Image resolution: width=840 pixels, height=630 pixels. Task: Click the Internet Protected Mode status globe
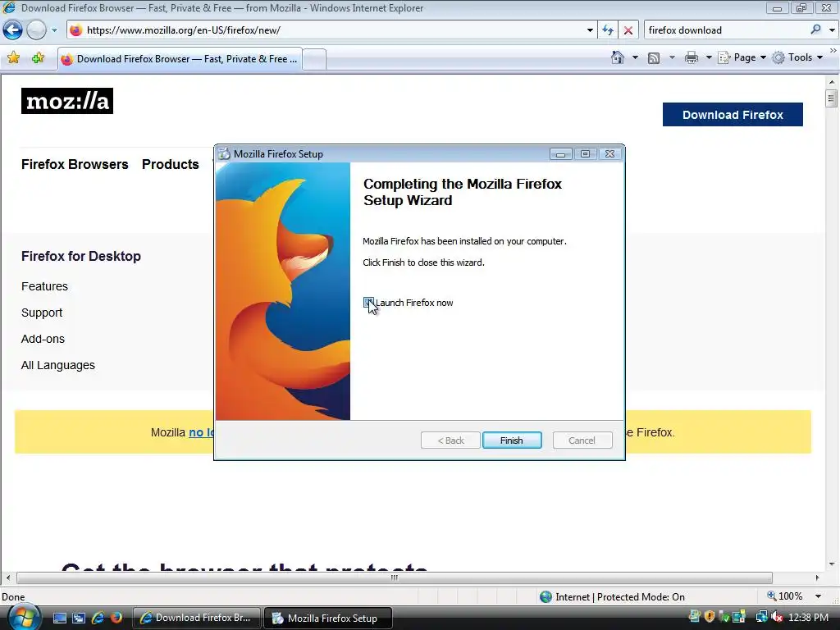(x=546, y=597)
